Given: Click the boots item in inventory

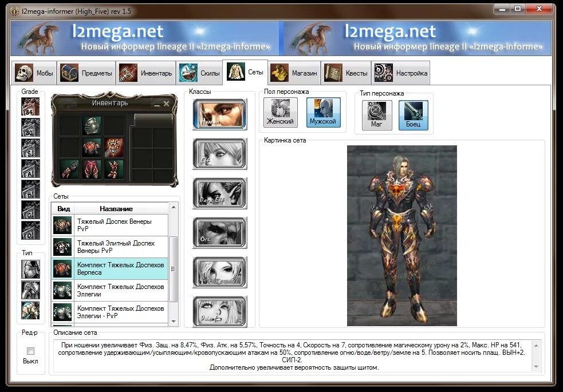Looking at the screenshot, I should tap(114, 169).
